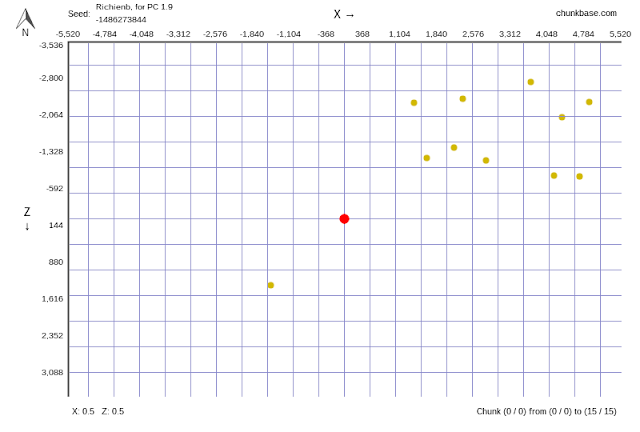Click the X-axis label -2,576
The image size is (640, 432).
click(x=215, y=34)
